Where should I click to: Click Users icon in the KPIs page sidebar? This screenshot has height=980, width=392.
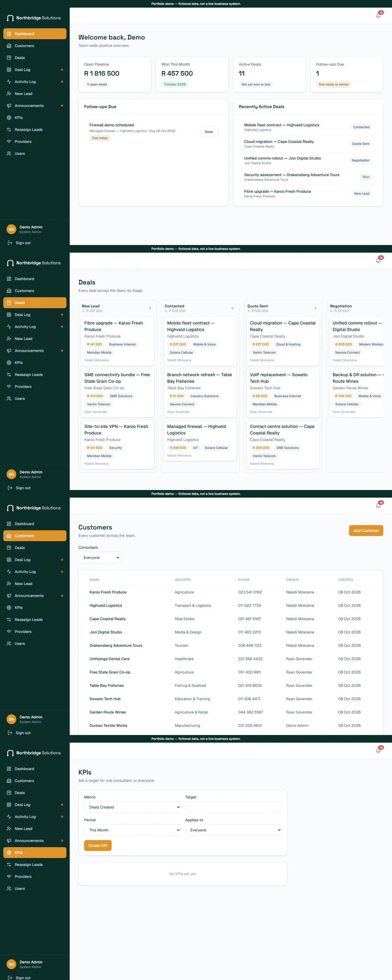[9, 889]
